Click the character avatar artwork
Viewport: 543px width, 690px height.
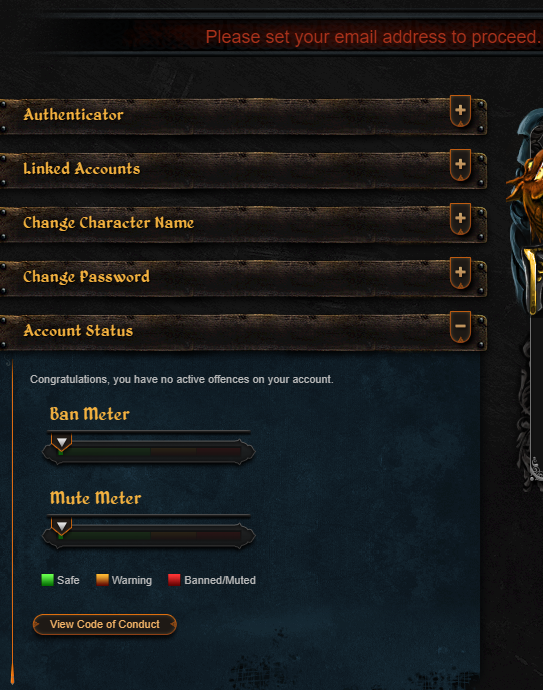526,211
